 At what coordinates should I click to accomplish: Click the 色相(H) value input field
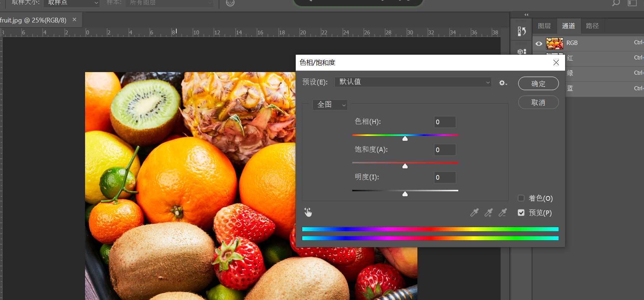pyautogui.click(x=445, y=122)
